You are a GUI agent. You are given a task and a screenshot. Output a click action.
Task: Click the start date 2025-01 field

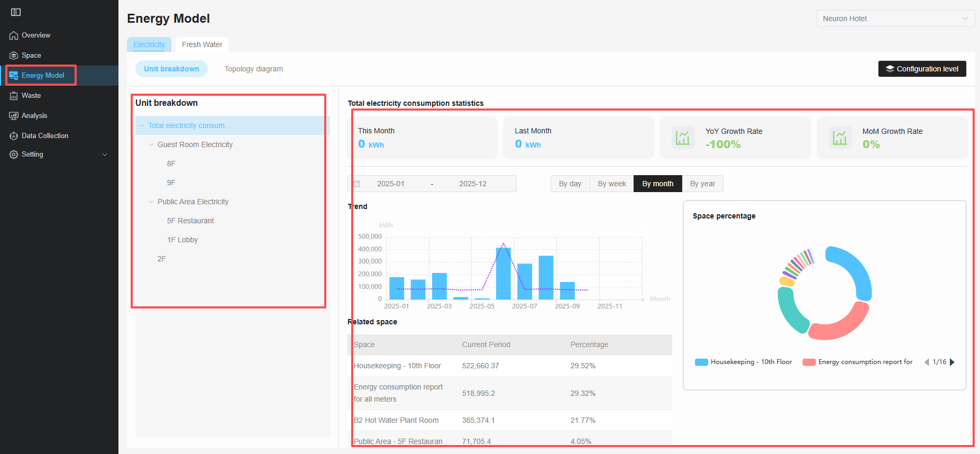coord(390,184)
